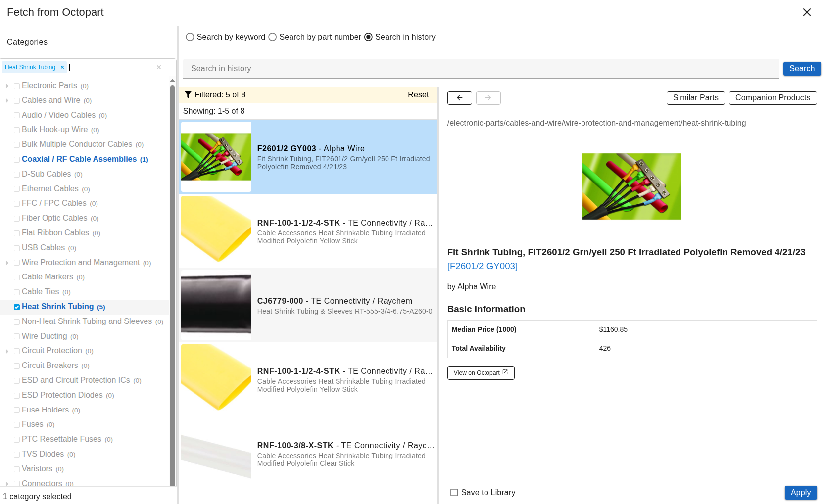Apply the selected part

(x=800, y=493)
